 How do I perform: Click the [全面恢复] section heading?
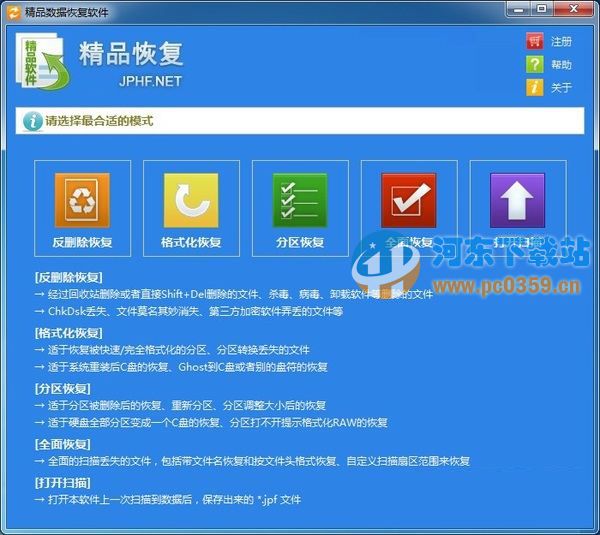coord(63,444)
